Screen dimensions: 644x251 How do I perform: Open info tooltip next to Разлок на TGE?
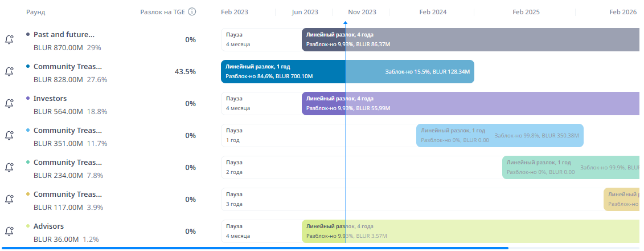pyautogui.click(x=192, y=12)
